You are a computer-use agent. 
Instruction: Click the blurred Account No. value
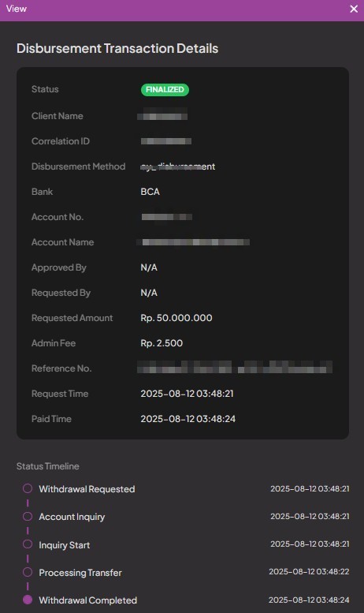coord(167,217)
